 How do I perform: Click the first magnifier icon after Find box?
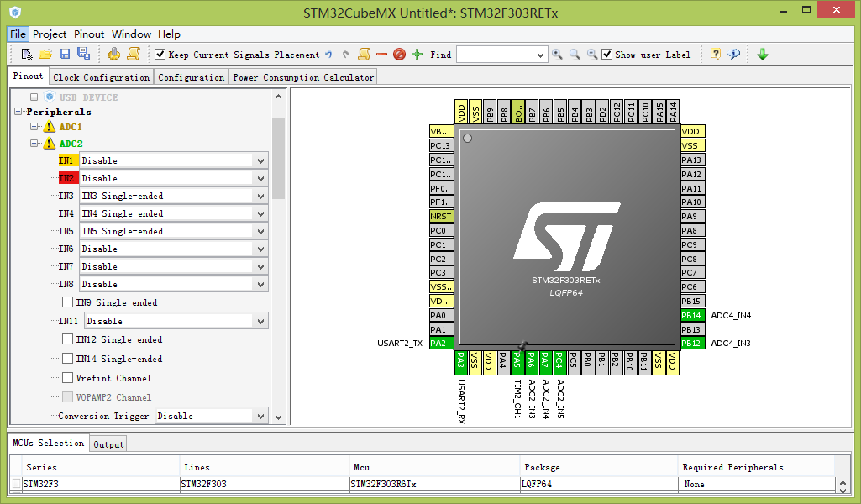click(558, 55)
